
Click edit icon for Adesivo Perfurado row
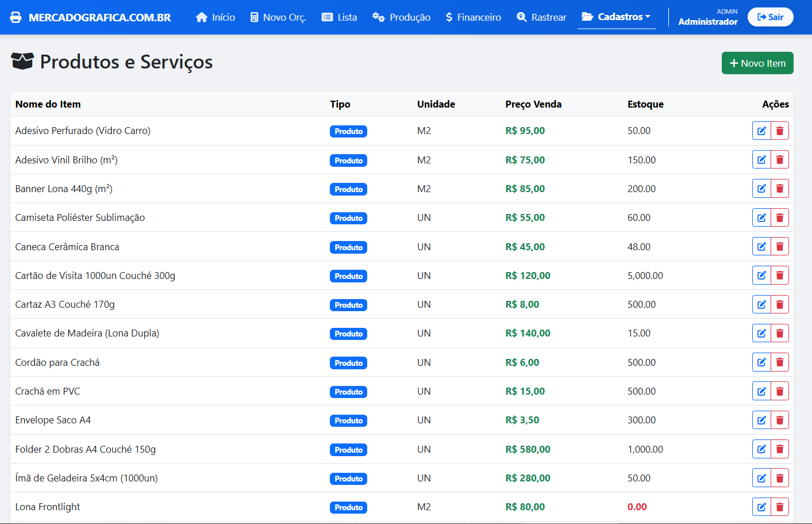click(761, 131)
